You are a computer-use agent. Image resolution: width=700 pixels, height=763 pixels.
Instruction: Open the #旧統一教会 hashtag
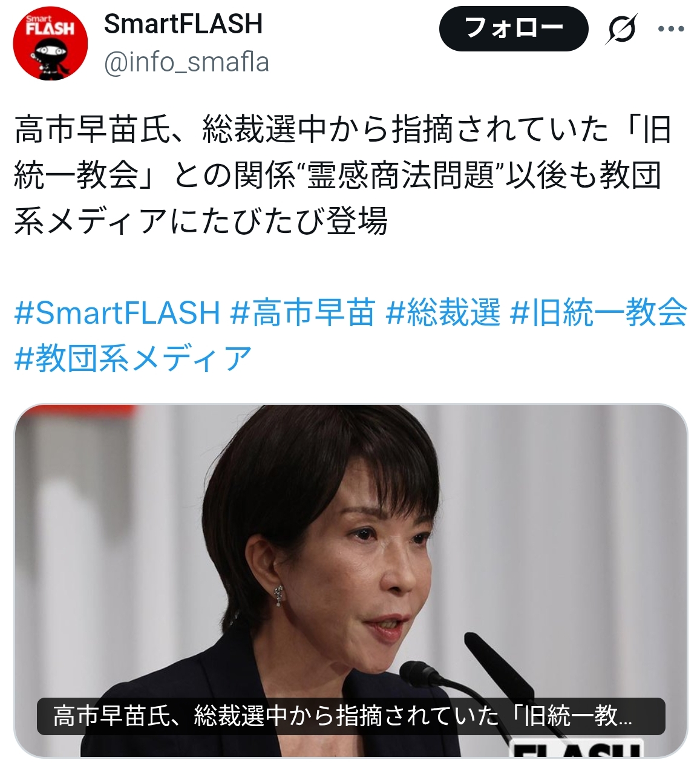click(599, 313)
